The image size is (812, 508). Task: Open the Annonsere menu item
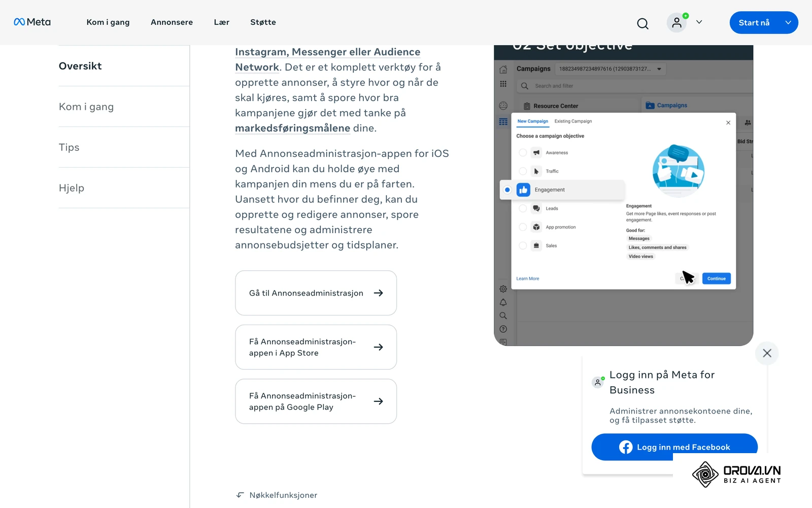pyautogui.click(x=172, y=22)
